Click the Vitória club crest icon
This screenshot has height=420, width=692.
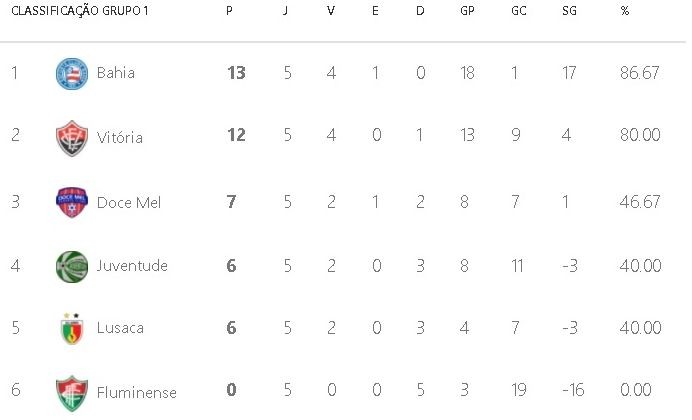[72, 138]
